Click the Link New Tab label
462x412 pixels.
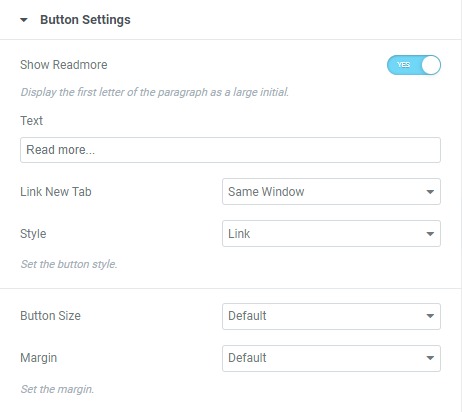[56, 192]
